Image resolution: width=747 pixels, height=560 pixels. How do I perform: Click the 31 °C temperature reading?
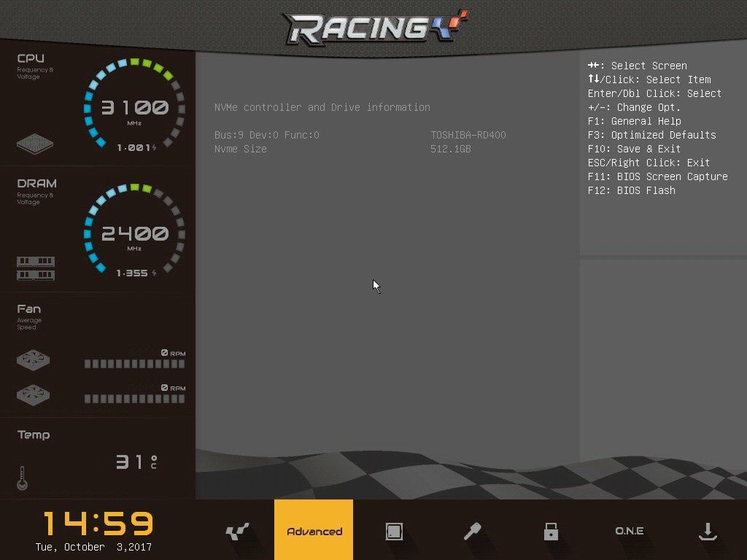[136, 462]
